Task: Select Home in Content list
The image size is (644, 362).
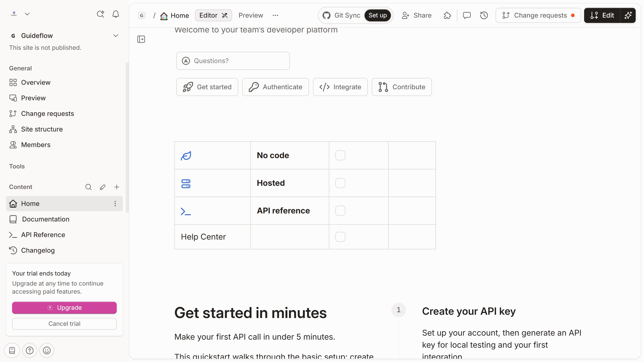Action: tap(64, 204)
